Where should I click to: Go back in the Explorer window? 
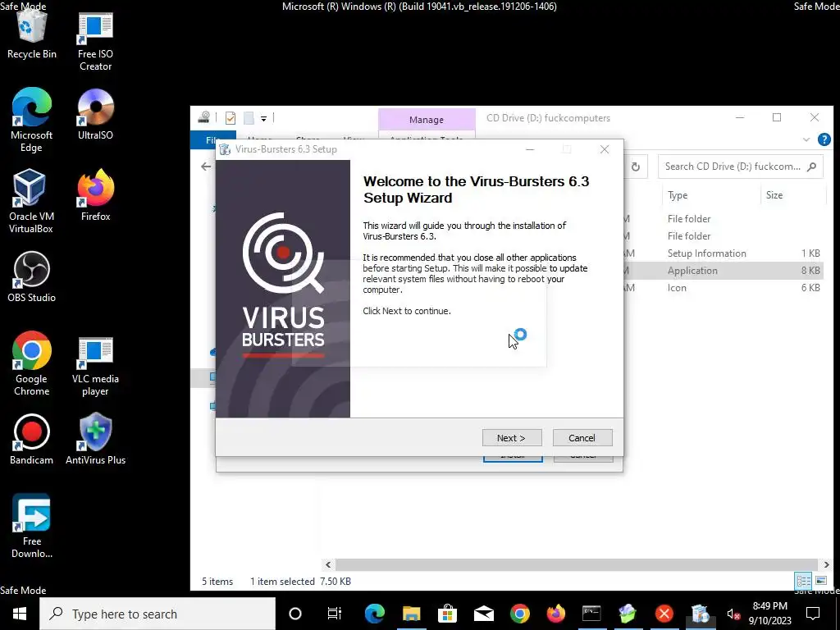click(x=206, y=167)
